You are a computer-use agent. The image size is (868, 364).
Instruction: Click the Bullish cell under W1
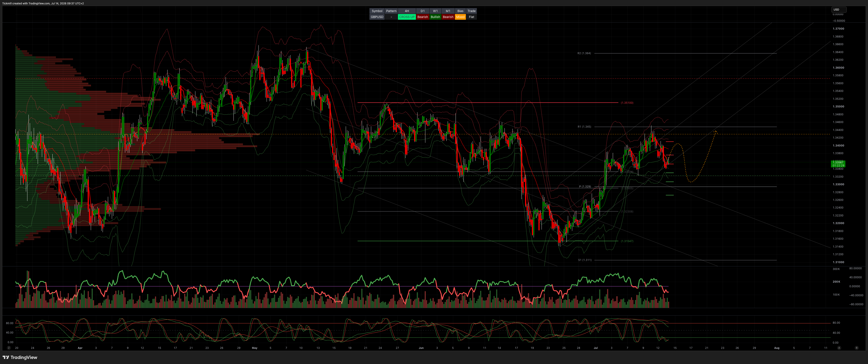click(435, 17)
